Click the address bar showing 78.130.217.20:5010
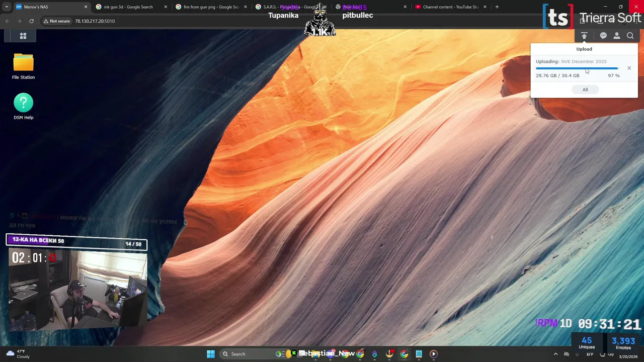 [x=95, y=21]
